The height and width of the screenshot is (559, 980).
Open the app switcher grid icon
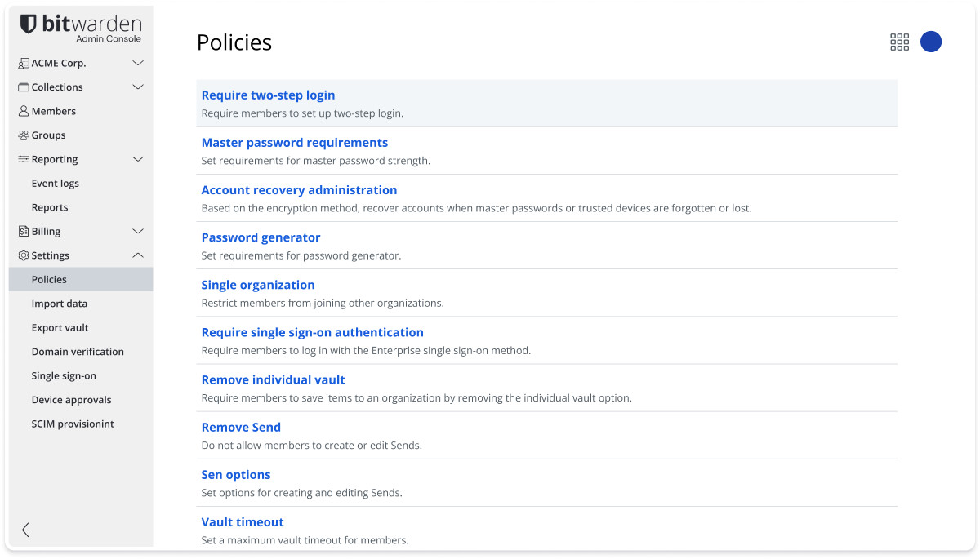click(x=899, y=42)
